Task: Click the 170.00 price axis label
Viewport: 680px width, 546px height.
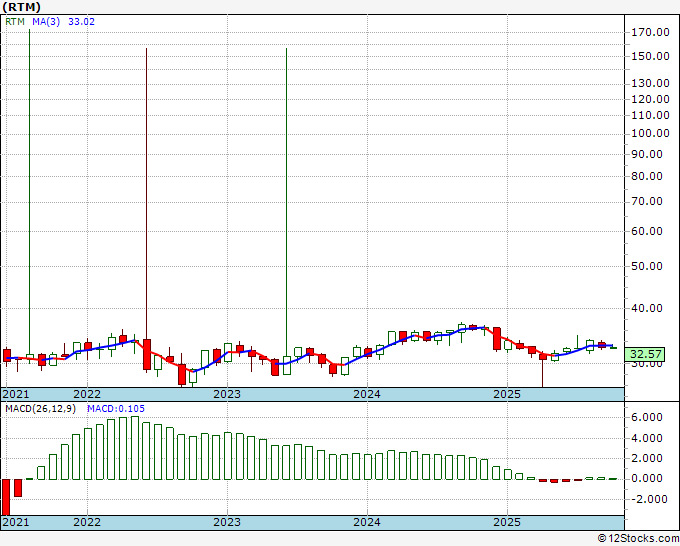Action: [x=651, y=32]
